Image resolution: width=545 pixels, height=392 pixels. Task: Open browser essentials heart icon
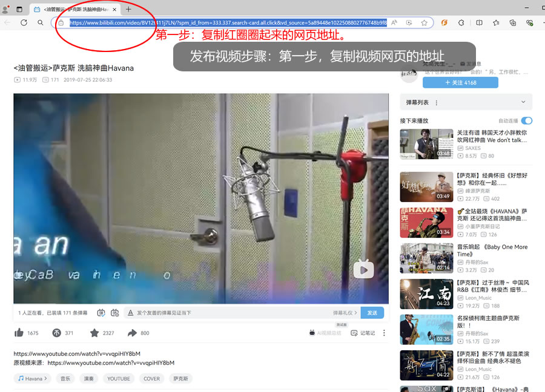pos(529,22)
